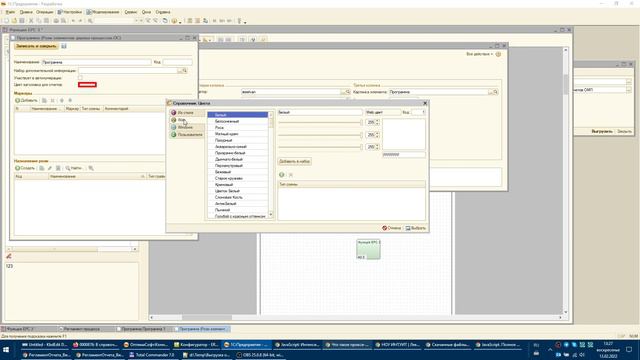
Task: Click the Cut toolbar icon
Action: [31, 20]
